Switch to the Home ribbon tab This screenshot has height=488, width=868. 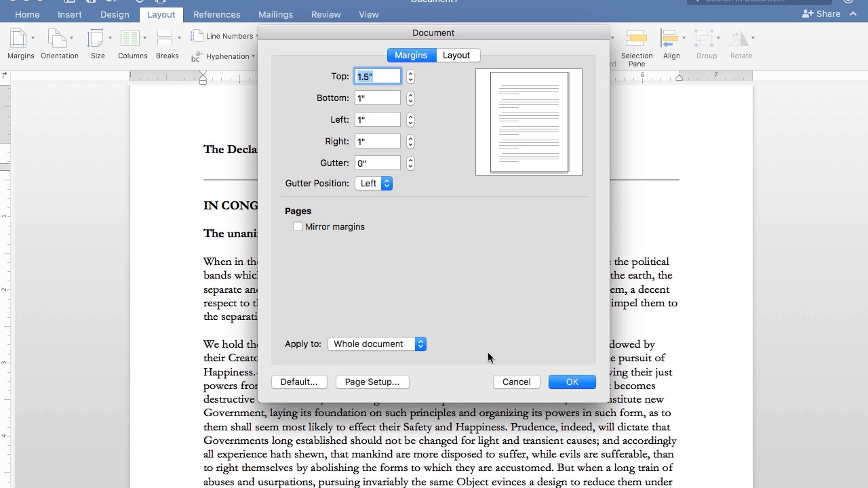[27, 14]
